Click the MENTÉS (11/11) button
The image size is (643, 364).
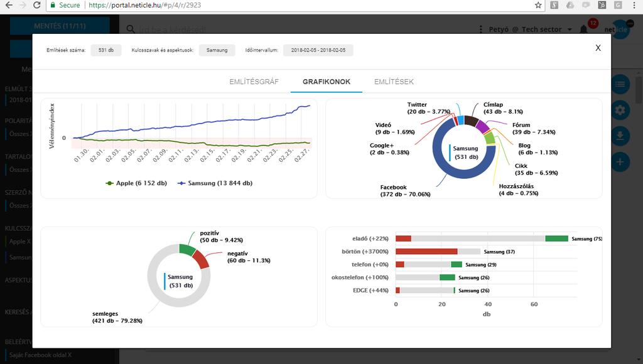pos(60,26)
